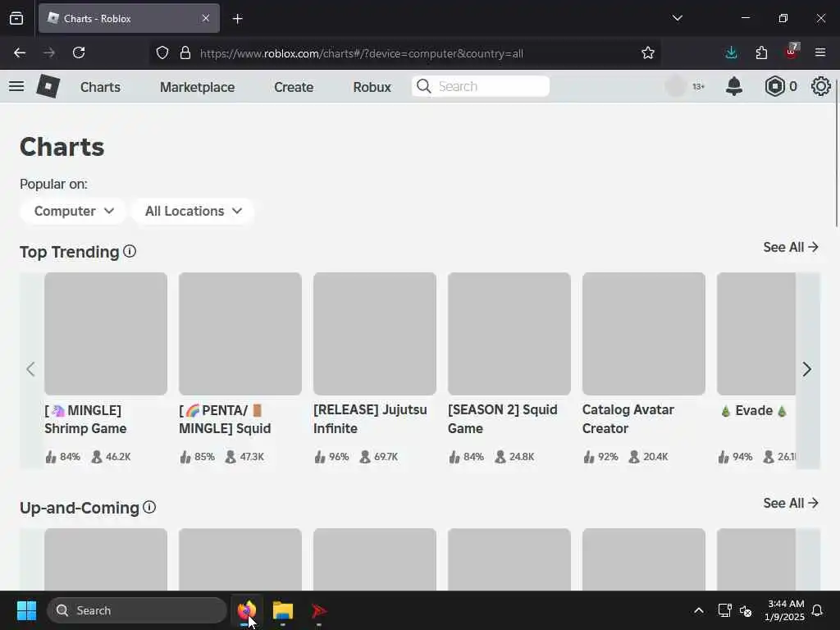Screen dimensions: 840x630
Task: Open the notifications bell in Roblox header
Action: tap(733, 86)
